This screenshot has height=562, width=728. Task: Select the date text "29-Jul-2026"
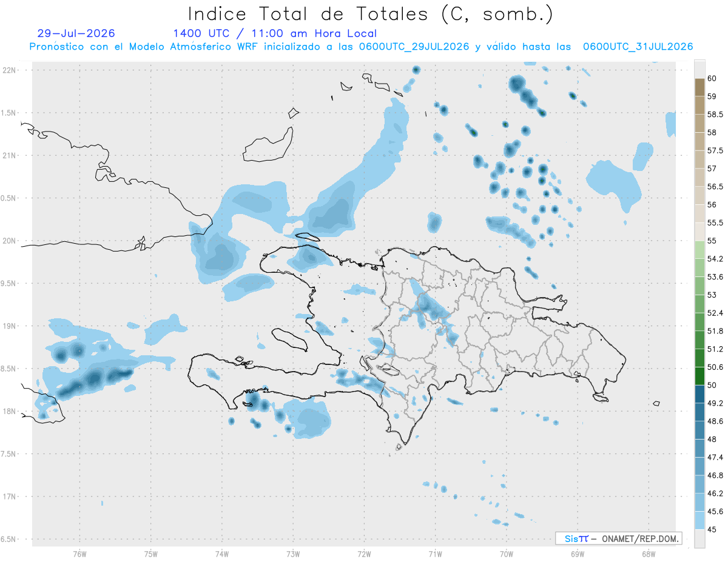(x=76, y=33)
